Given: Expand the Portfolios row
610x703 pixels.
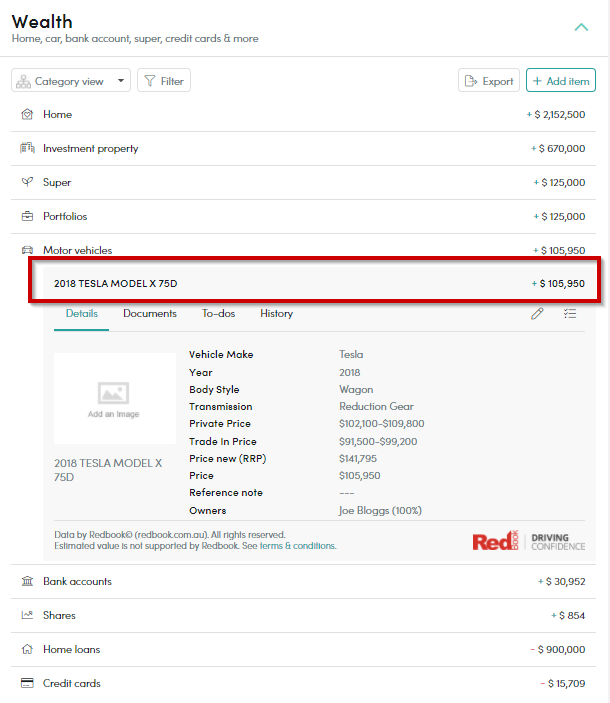Looking at the screenshot, I should [x=303, y=217].
